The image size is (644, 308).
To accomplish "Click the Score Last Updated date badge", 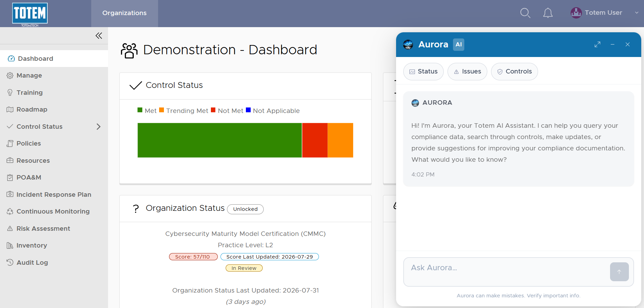I will (x=270, y=257).
